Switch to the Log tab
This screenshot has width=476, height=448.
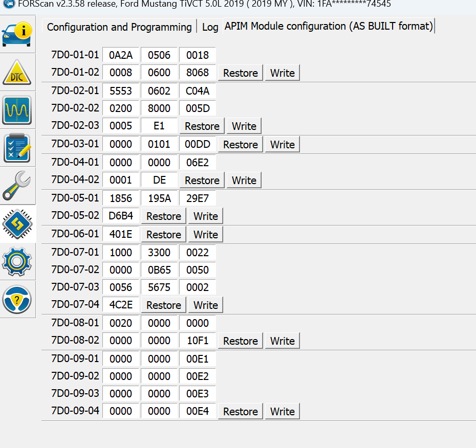tap(210, 27)
